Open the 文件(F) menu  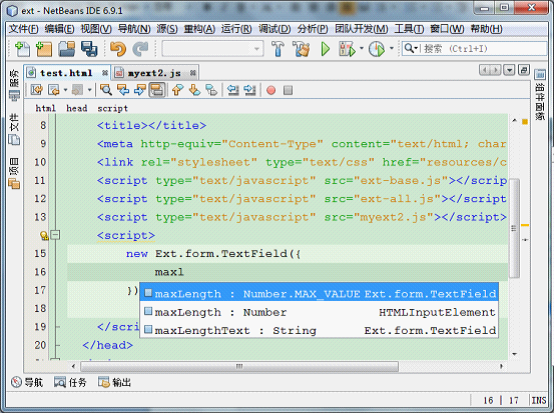click(24, 29)
